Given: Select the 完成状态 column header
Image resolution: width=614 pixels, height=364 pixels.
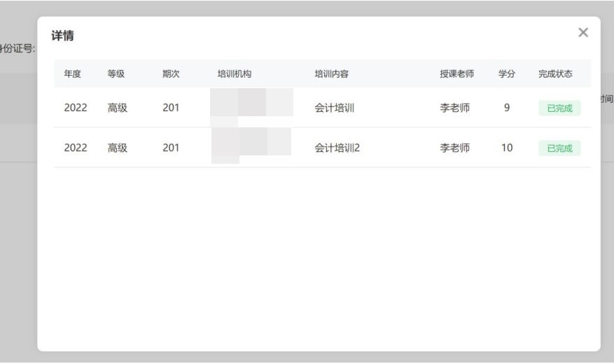Looking at the screenshot, I should 557,74.
